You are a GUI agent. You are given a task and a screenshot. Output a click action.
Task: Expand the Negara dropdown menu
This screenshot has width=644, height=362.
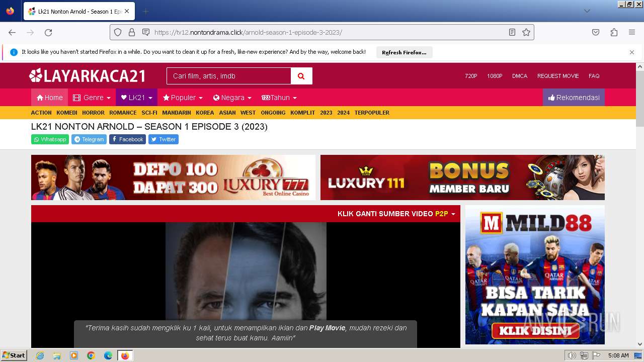tap(232, 98)
